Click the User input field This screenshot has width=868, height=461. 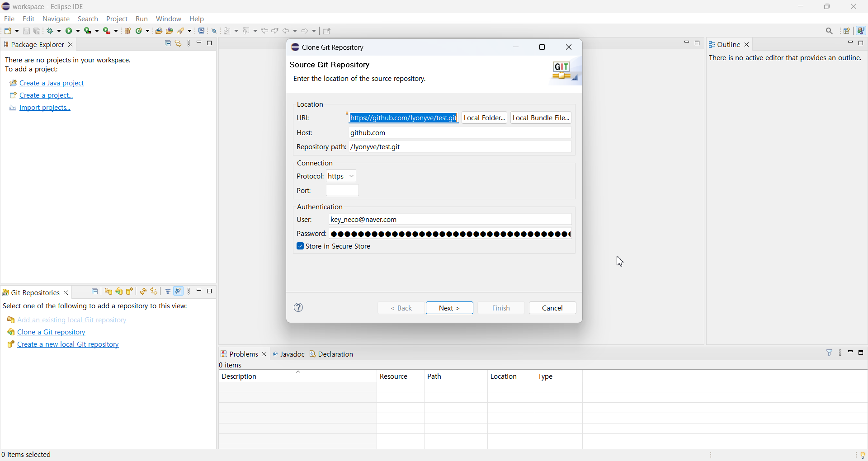(450, 220)
